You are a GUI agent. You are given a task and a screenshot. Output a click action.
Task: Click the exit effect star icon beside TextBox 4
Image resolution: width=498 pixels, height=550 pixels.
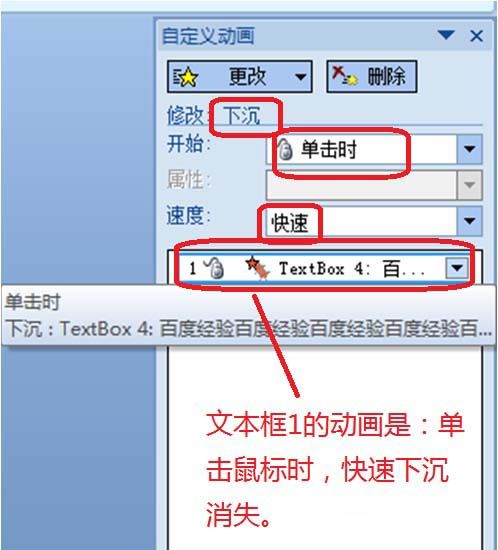257,268
